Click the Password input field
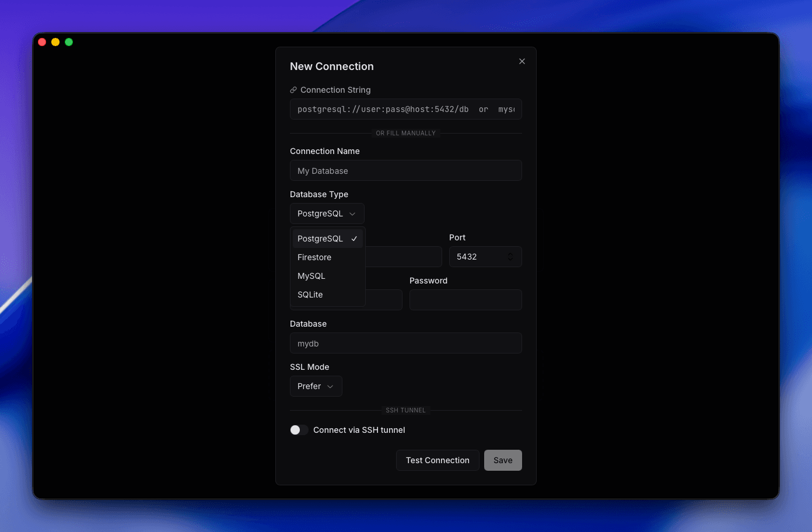The height and width of the screenshot is (532, 812). pyautogui.click(x=466, y=300)
